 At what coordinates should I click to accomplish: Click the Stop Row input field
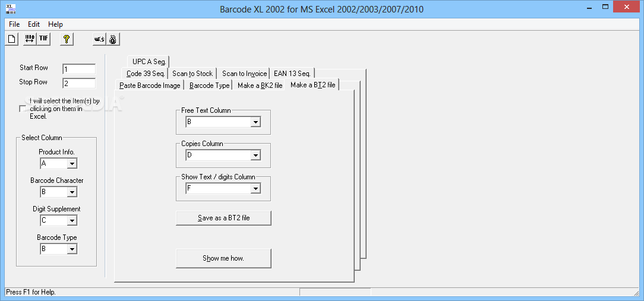79,83
